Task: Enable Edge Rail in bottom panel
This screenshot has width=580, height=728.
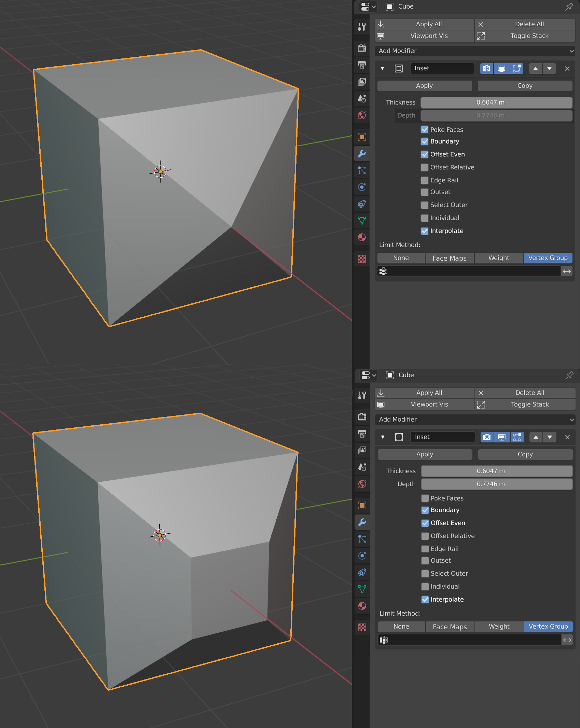Action: point(425,549)
